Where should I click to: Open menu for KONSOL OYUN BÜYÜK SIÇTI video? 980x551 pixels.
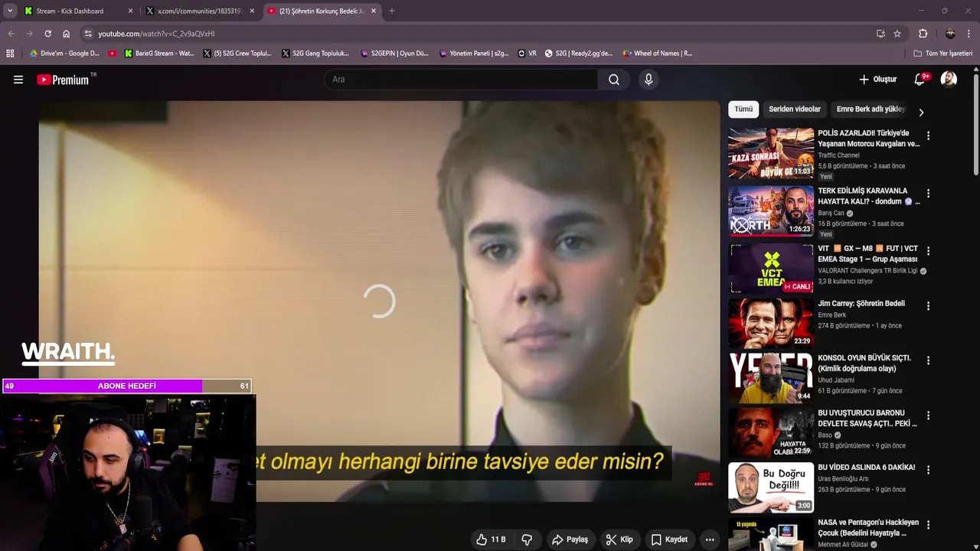[x=928, y=360]
